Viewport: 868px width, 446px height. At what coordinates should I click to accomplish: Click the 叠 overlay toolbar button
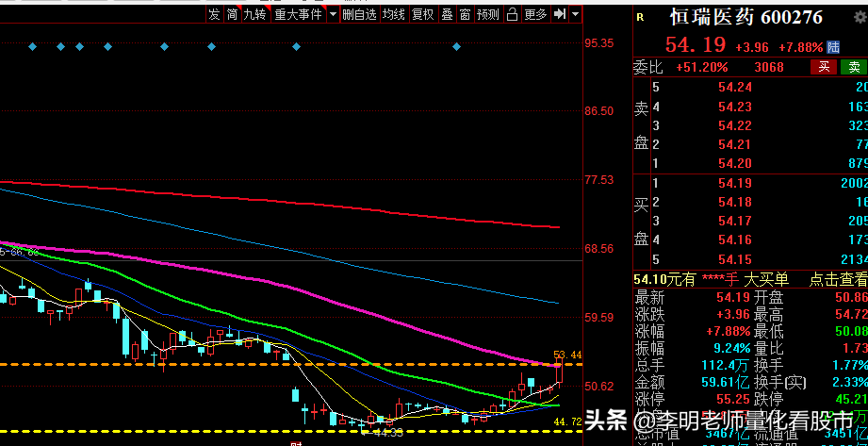tap(447, 14)
